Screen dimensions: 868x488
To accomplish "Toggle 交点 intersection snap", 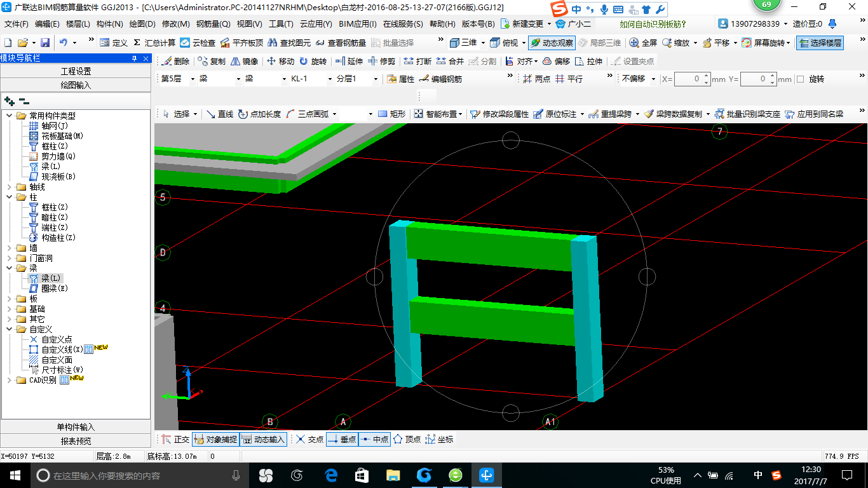I will (309, 440).
